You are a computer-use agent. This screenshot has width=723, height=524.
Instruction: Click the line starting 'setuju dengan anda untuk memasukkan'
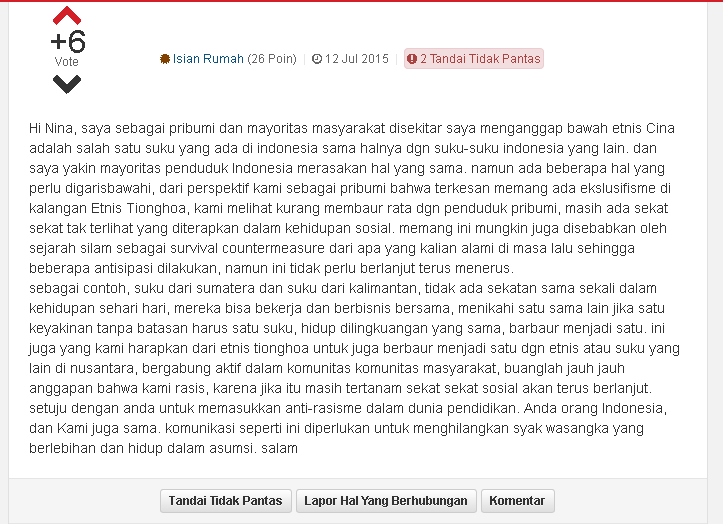coord(348,408)
